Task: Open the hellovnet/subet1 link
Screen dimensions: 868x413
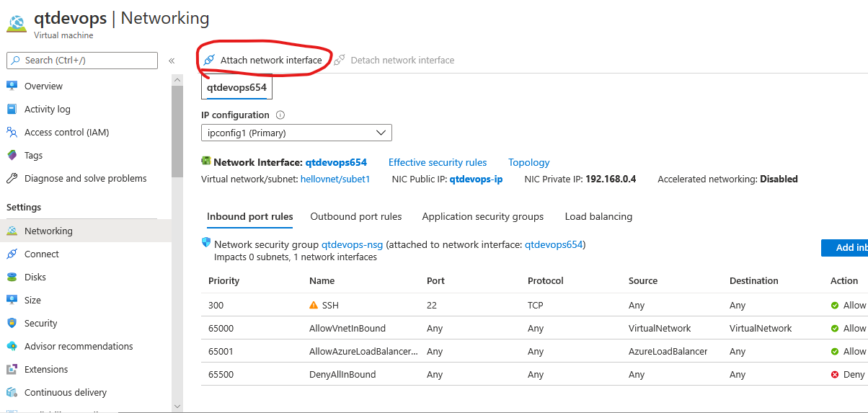Action: [x=335, y=179]
